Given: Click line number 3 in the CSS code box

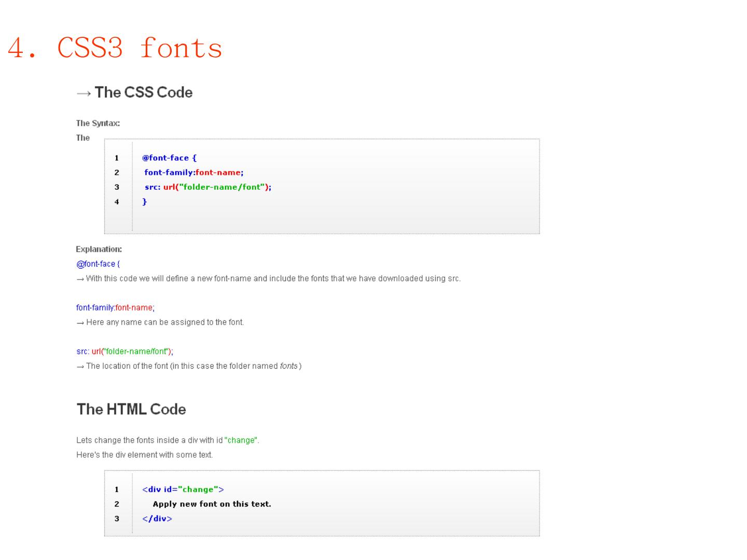Looking at the screenshot, I should tap(117, 187).
